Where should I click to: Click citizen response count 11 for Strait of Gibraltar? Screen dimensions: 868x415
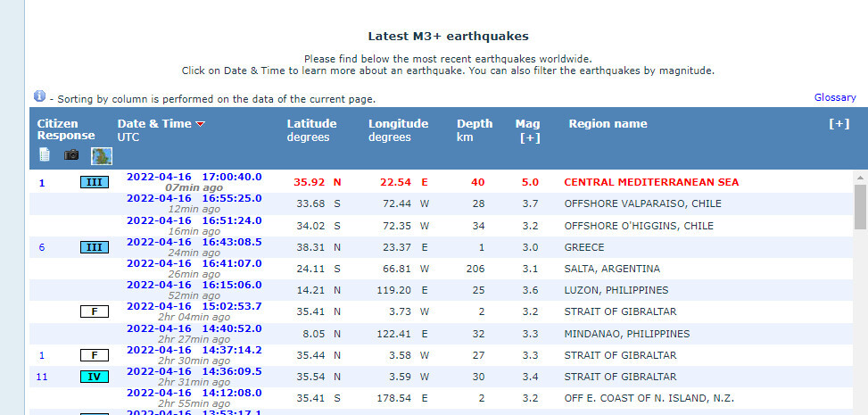[x=42, y=377]
